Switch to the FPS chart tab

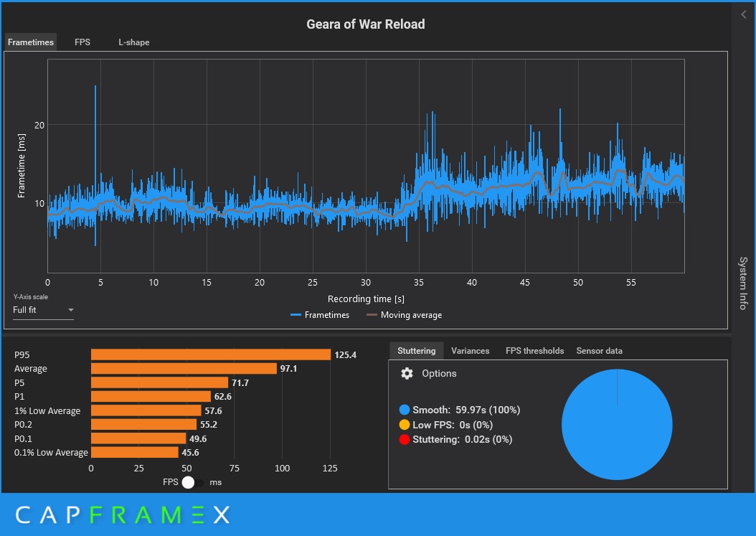pyautogui.click(x=82, y=42)
